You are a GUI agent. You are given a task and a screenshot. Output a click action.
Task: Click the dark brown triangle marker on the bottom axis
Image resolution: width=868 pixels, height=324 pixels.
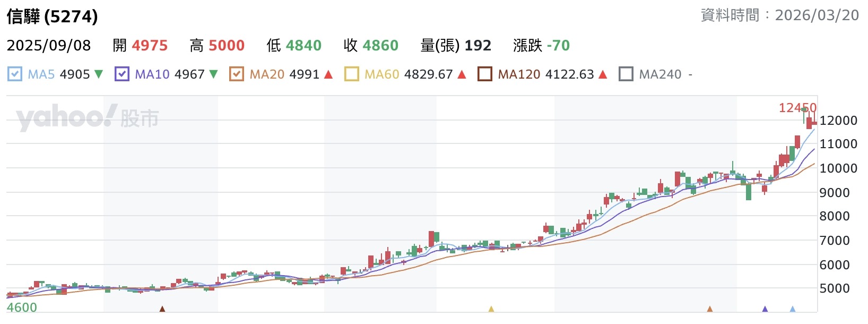coord(162,309)
